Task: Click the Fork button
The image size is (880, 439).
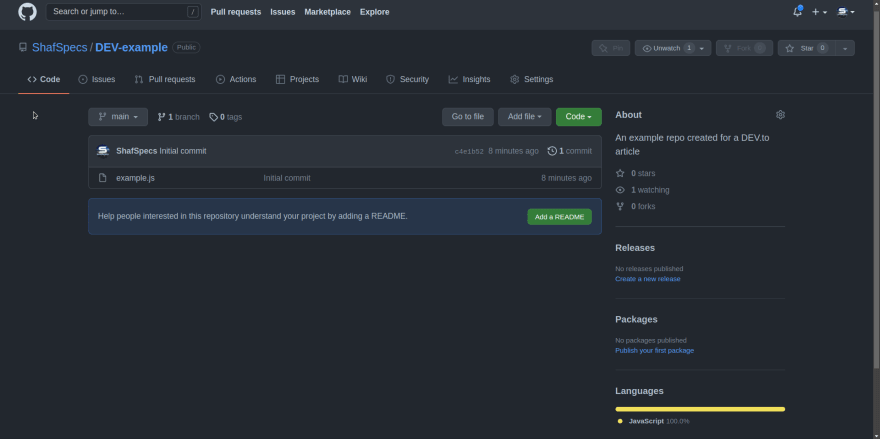Action: coord(744,48)
